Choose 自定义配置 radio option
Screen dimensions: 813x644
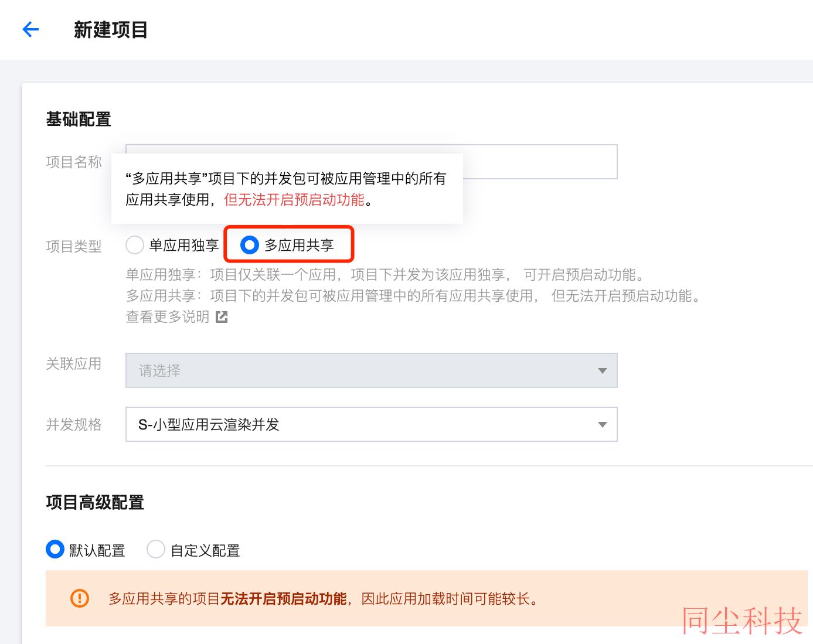pyautogui.click(x=155, y=549)
